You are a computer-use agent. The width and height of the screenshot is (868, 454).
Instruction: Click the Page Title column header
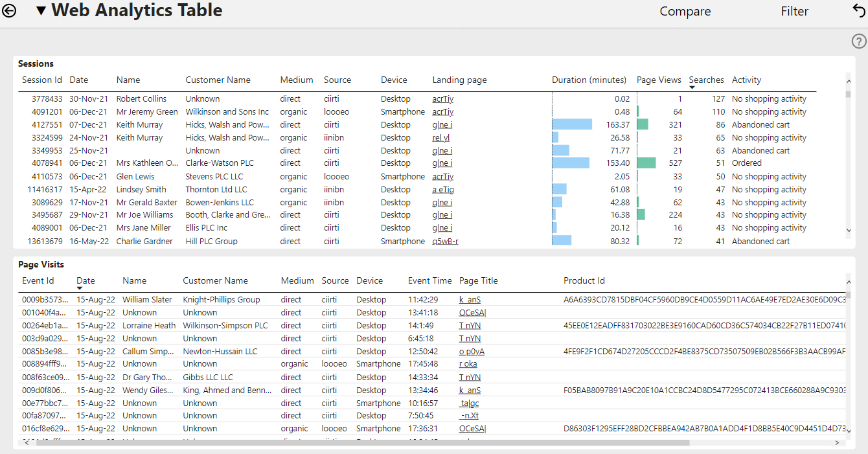[x=478, y=280]
